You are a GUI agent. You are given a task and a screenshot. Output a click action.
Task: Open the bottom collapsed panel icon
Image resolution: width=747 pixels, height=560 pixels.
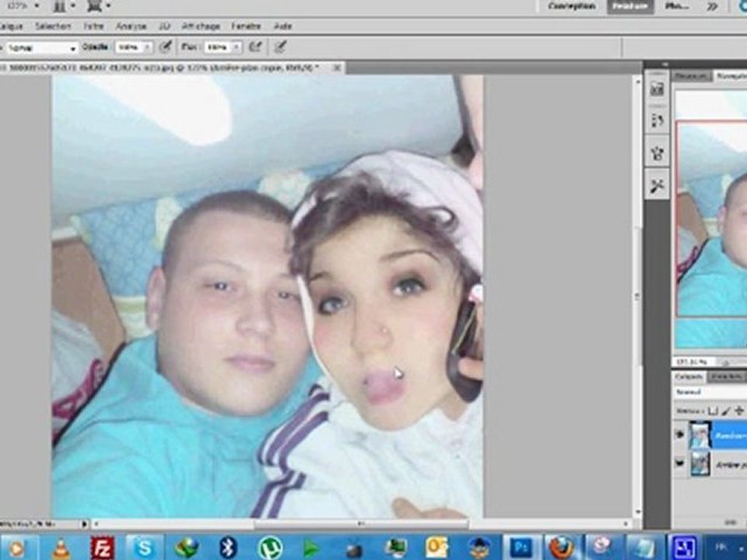click(657, 185)
